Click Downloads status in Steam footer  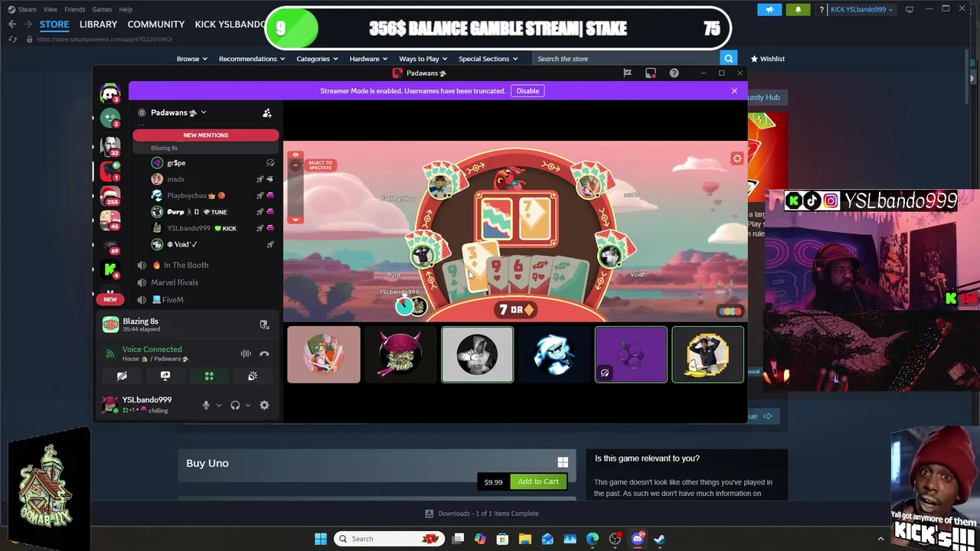[482, 514]
